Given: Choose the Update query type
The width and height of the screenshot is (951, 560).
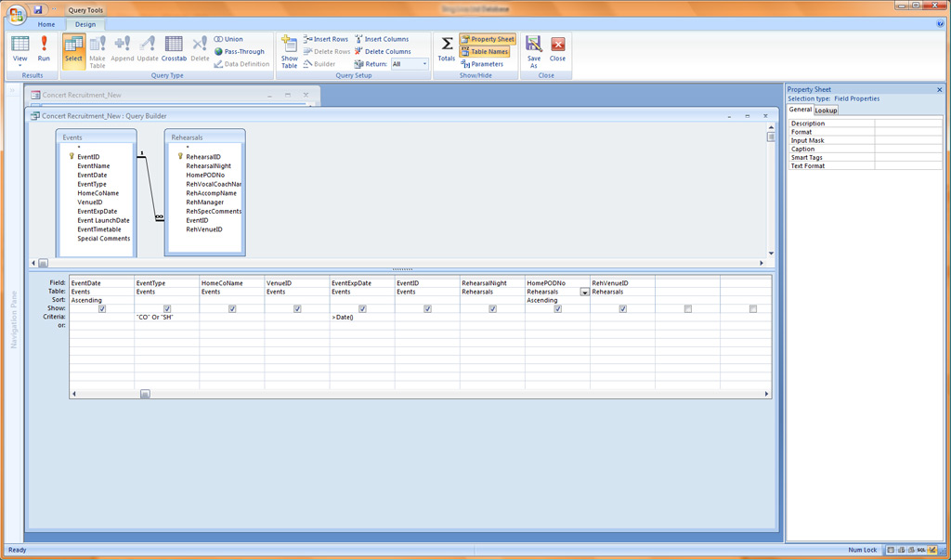Looking at the screenshot, I should click(148, 51).
